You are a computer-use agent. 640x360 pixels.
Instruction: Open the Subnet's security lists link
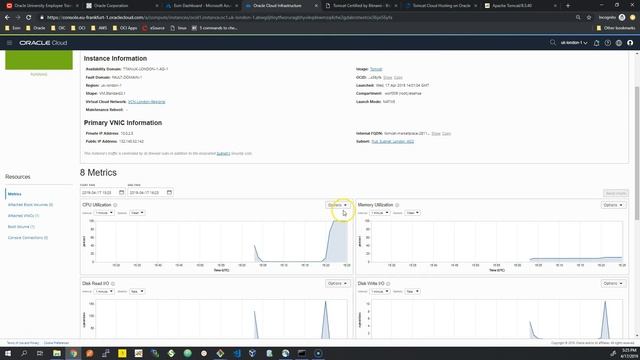[223, 153]
